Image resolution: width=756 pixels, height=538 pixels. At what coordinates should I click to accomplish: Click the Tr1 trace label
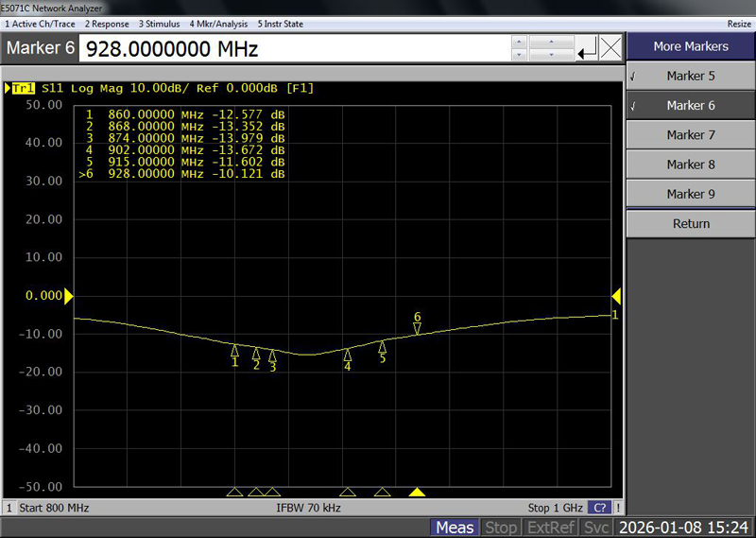(x=22, y=88)
